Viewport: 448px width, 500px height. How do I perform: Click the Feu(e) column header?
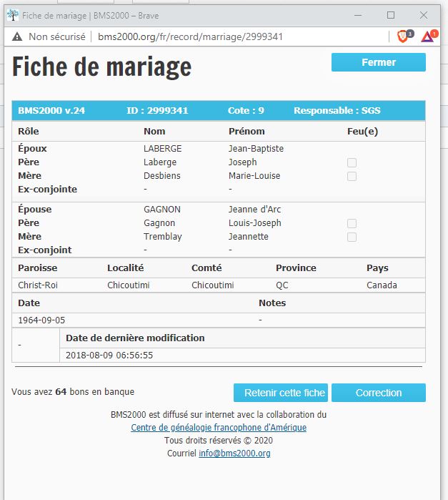pyautogui.click(x=362, y=132)
